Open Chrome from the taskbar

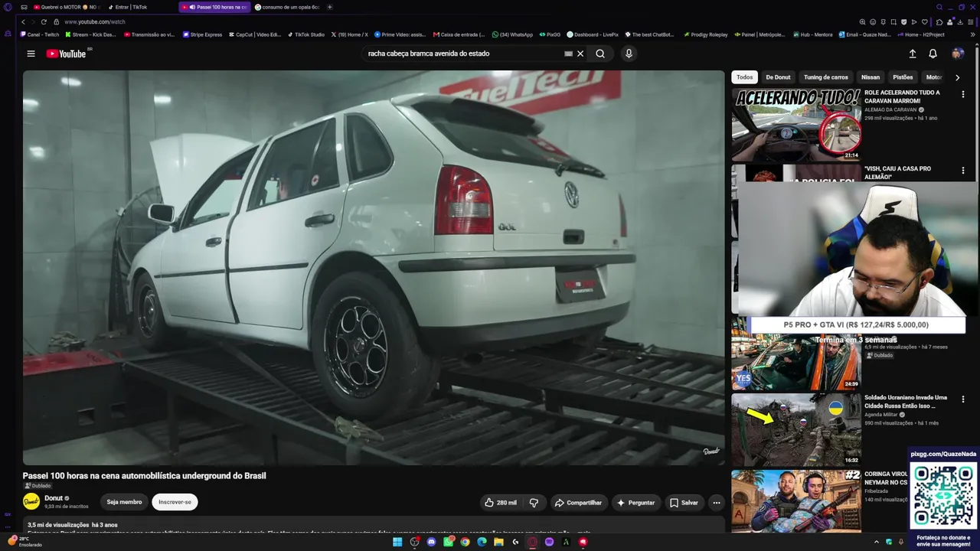[x=465, y=542]
